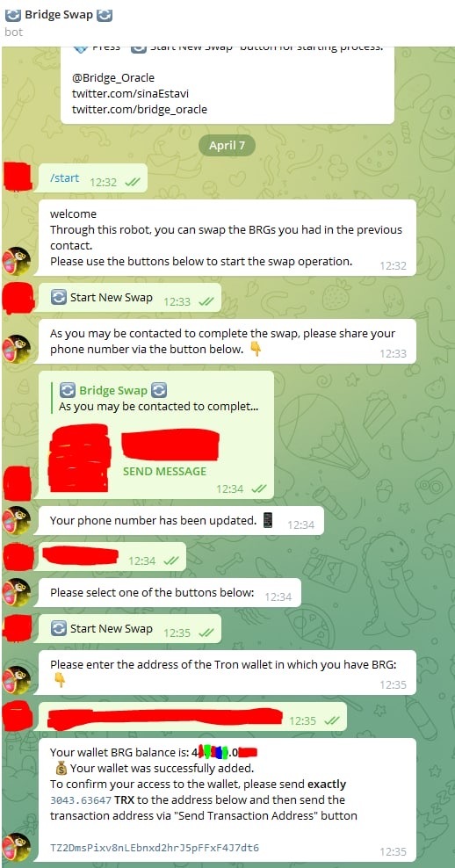Open quoted Bridge Swap reply preview
The width and height of the screenshot is (455, 868).
coord(159,399)
